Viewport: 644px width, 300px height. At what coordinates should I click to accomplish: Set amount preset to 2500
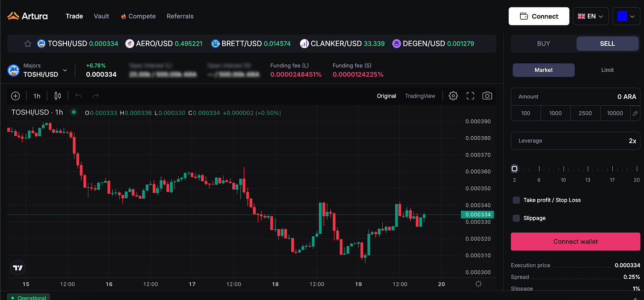(x=585, y=113)
